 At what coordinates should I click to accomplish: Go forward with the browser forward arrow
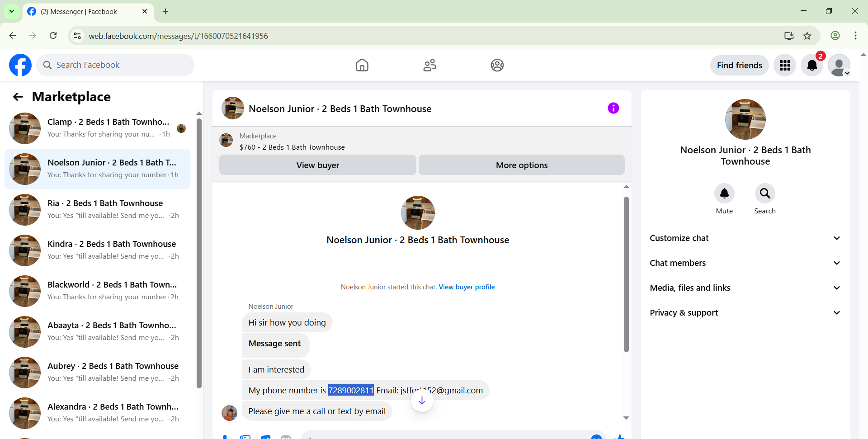(x=33, y=36)
